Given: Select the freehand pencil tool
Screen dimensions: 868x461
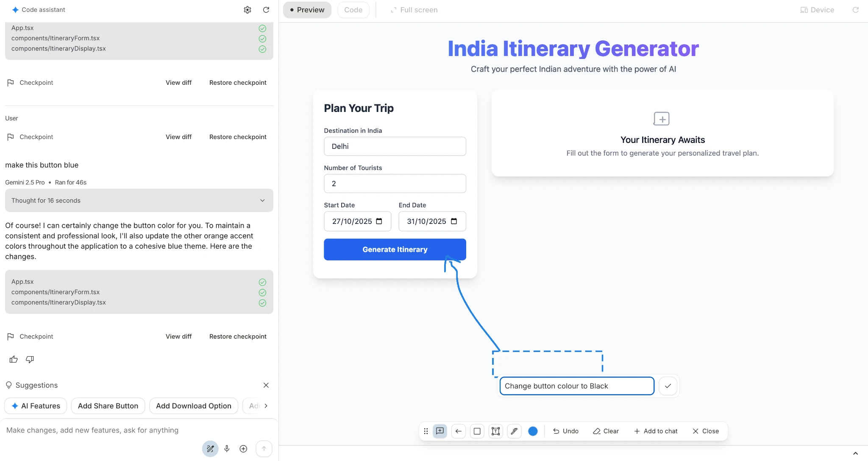Looking at the screenshot, I should (514, 431).
